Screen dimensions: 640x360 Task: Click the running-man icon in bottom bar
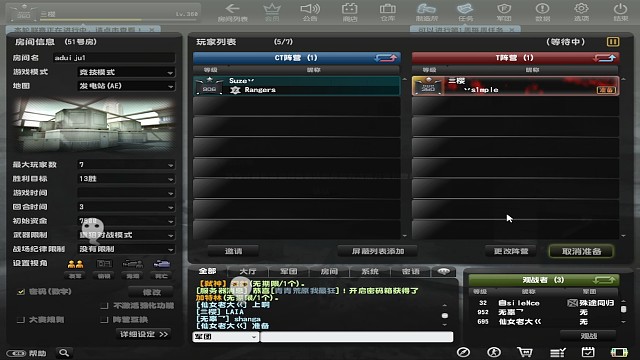pos(494,352)
